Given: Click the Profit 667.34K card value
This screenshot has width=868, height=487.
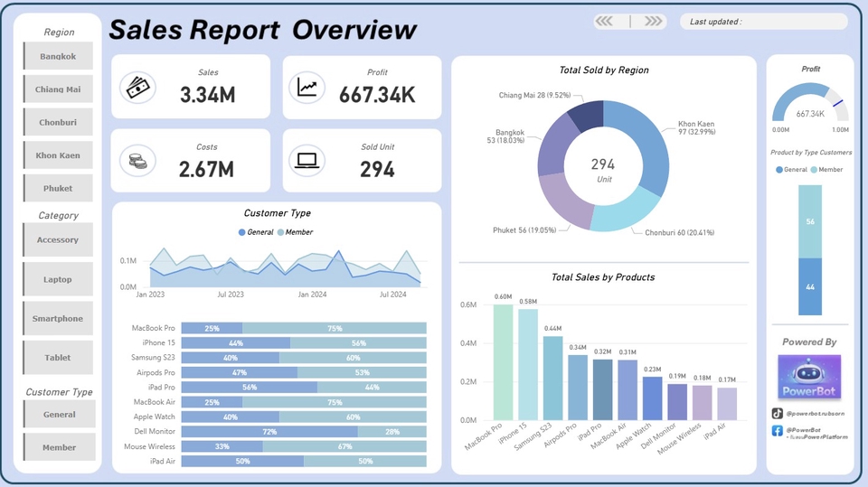Looking at the screenshot, I should 377,95.
